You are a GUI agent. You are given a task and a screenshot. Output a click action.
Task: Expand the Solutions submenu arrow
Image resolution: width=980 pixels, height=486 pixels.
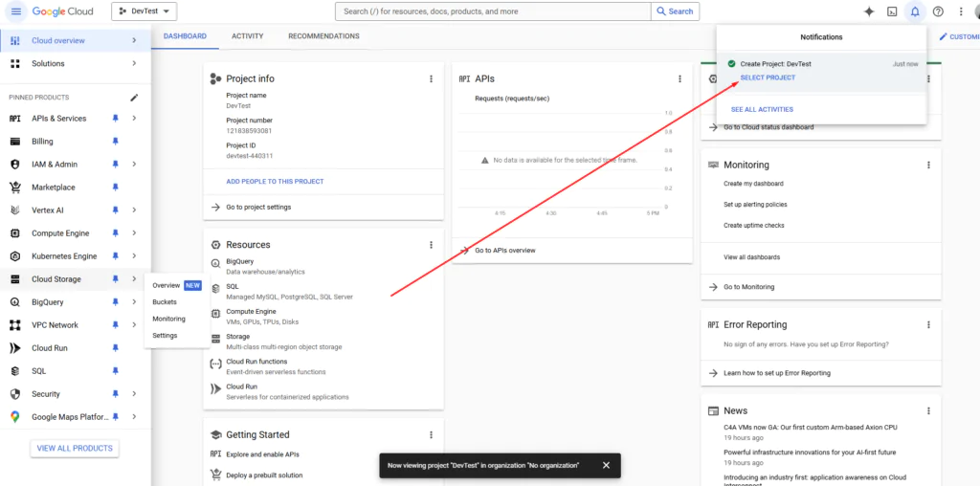[134, 64]
